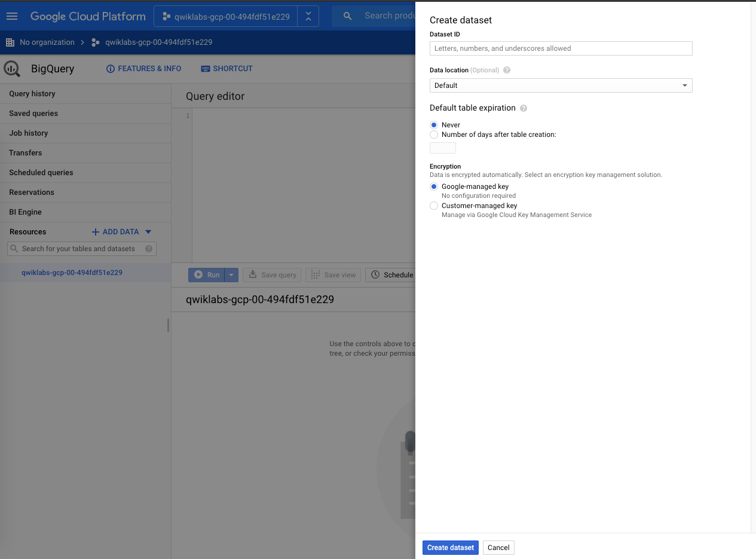Screen dimensions: 756x559
Task: Focus the number of days input box
Action: click(443, 148)
